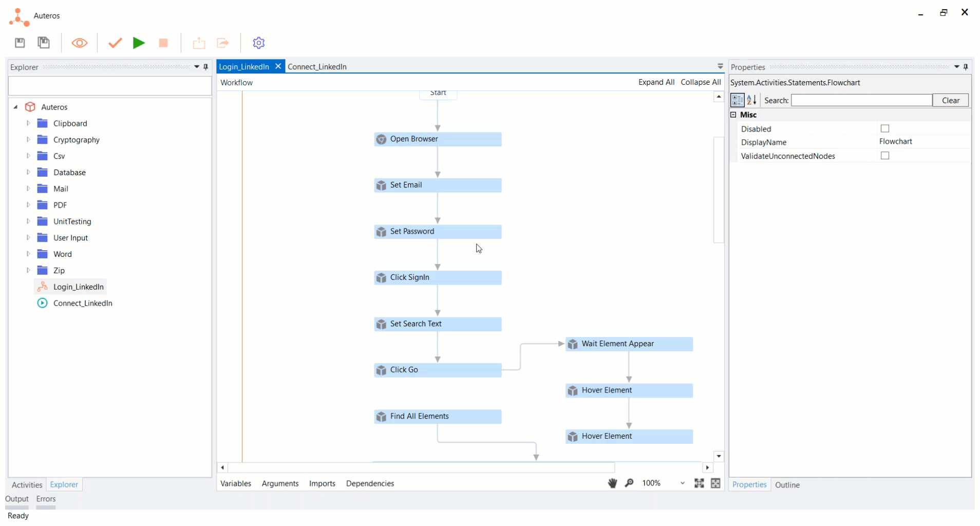Open the 100% zoom dropdown
The image size is (980, 526).
tap(682, 483)
